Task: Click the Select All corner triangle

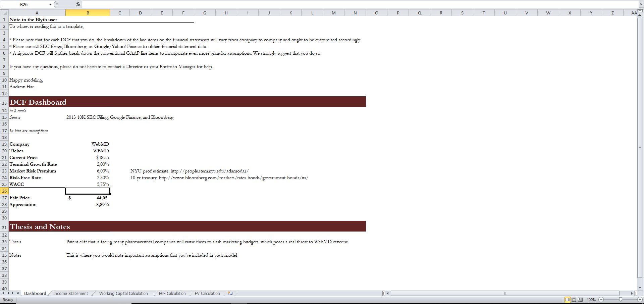Action: pos(4,13)
